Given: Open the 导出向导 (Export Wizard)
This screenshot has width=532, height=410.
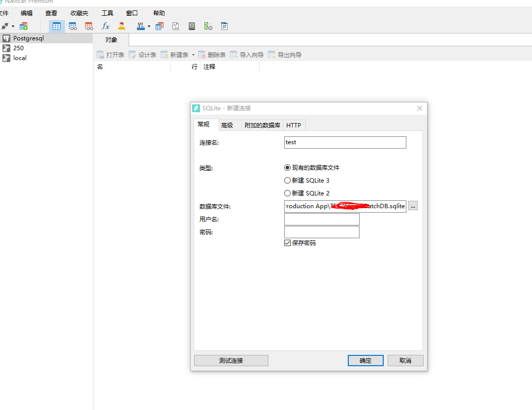Looking at the screenshot, I should click(x=285, y=55).
